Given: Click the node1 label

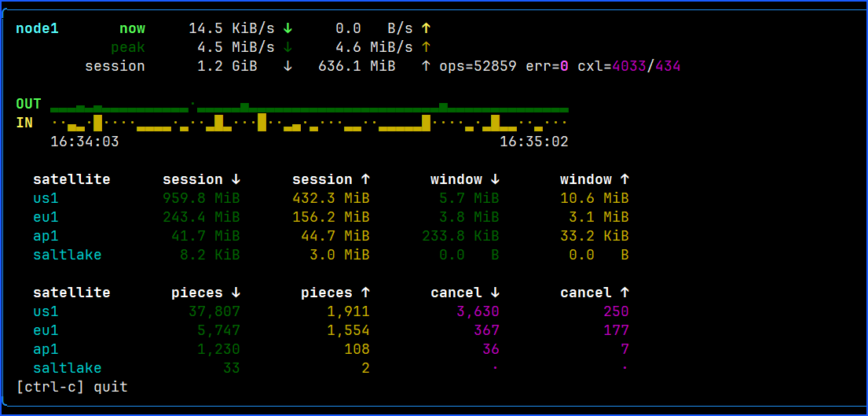Looking at the screenshot, I should click(x=37, y=28).
